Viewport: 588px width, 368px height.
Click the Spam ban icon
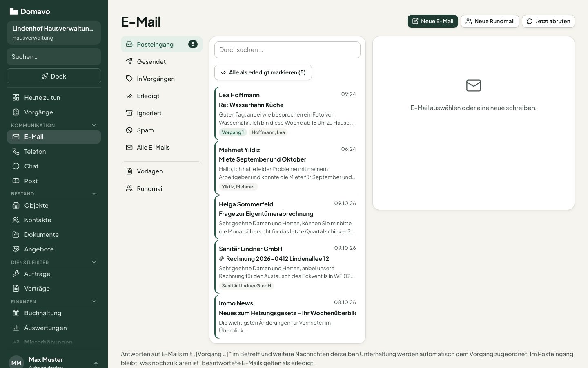pos(129,130)
